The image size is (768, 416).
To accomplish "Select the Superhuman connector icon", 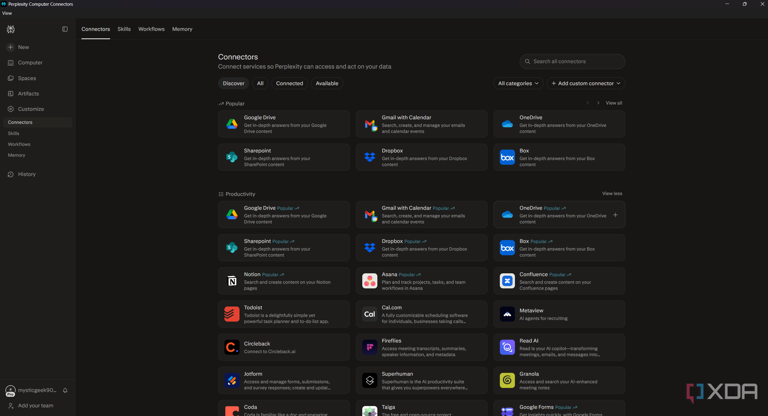I will (369, 380).
